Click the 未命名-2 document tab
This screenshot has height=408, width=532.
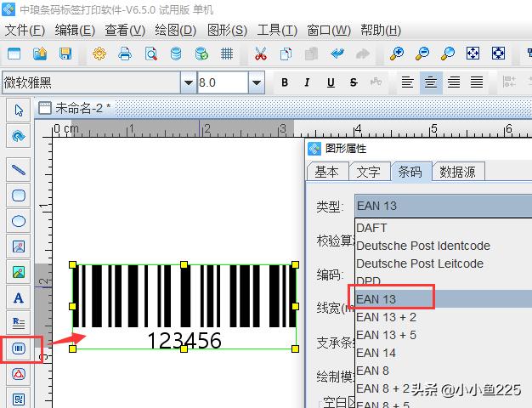point(75,108)
